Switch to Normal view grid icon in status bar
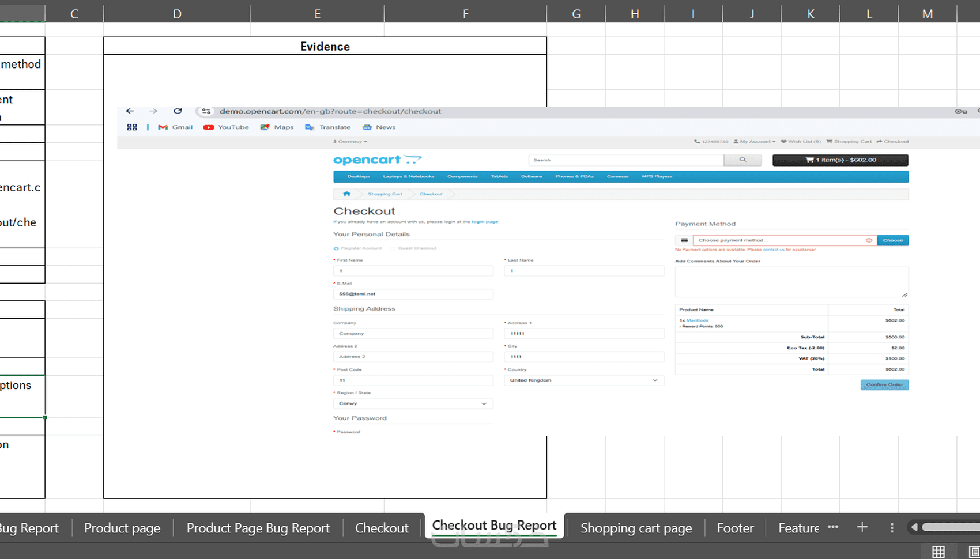Screen dimensions: 980x559 click(938, 552)
